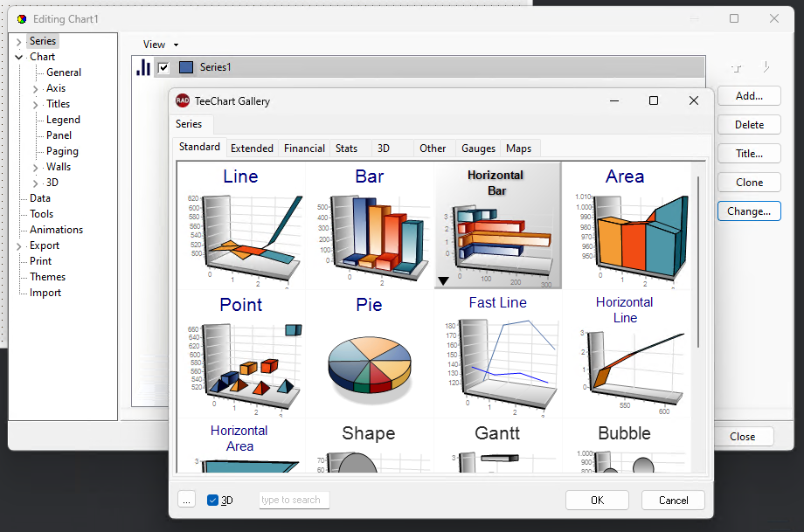Viewport: 804px width, 532px height.
Task: Click the Add... button
Action: point(749,96)
